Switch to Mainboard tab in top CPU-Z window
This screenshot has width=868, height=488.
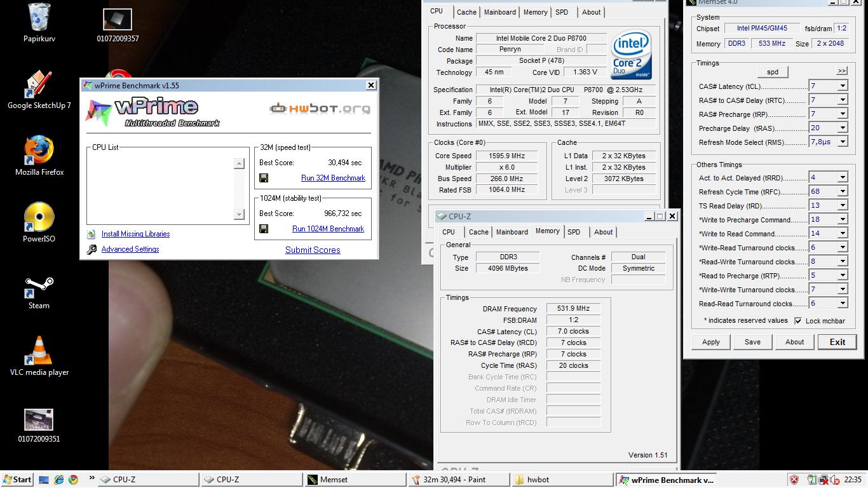(x=500, y=12)
